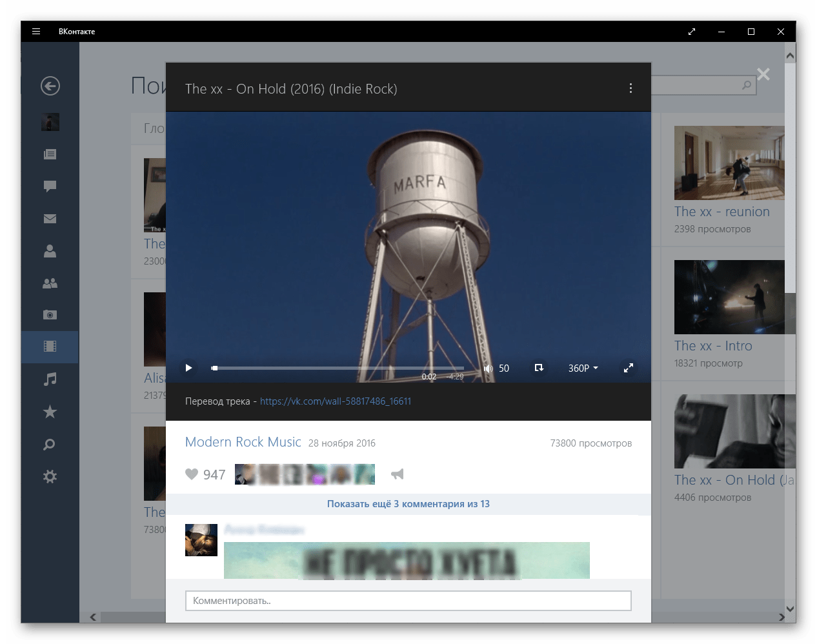Click commenter's image attachment

point(407,560)
